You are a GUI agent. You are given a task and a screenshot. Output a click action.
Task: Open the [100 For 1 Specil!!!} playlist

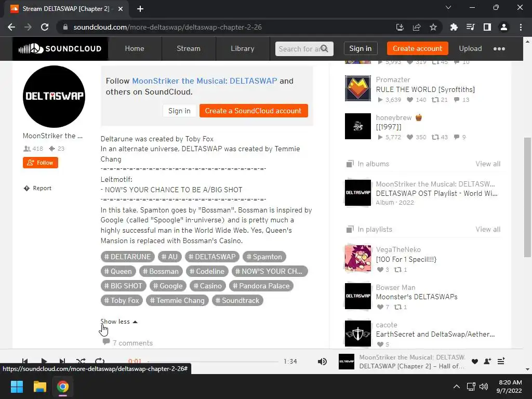(x=406, y=259)
